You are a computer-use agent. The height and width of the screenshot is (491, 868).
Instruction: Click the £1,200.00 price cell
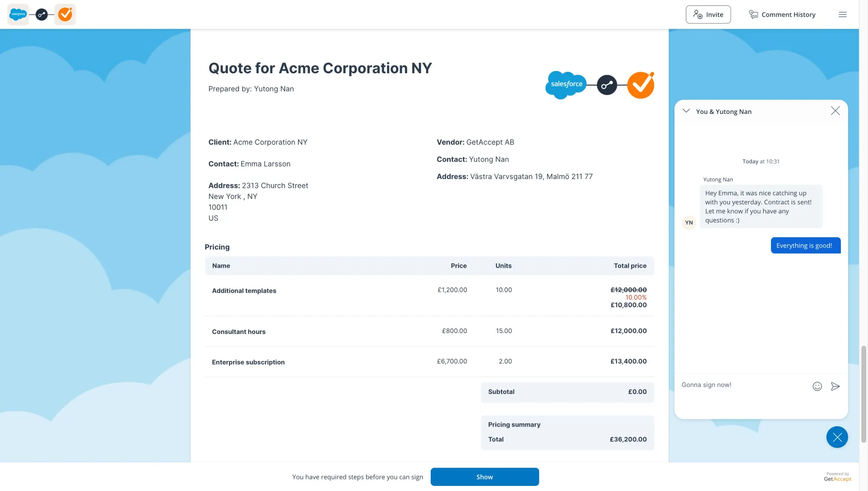coord(452,290)
